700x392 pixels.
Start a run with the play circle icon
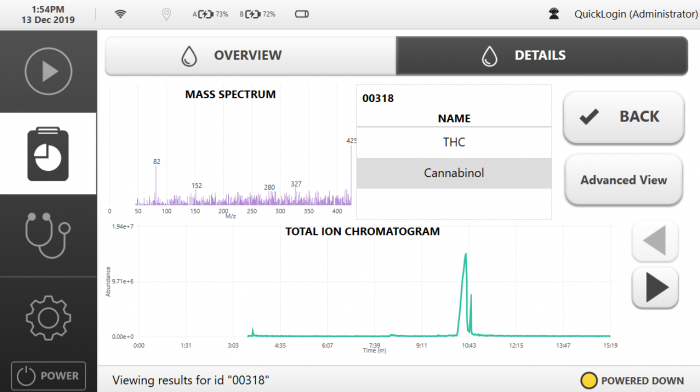[48, 71]
